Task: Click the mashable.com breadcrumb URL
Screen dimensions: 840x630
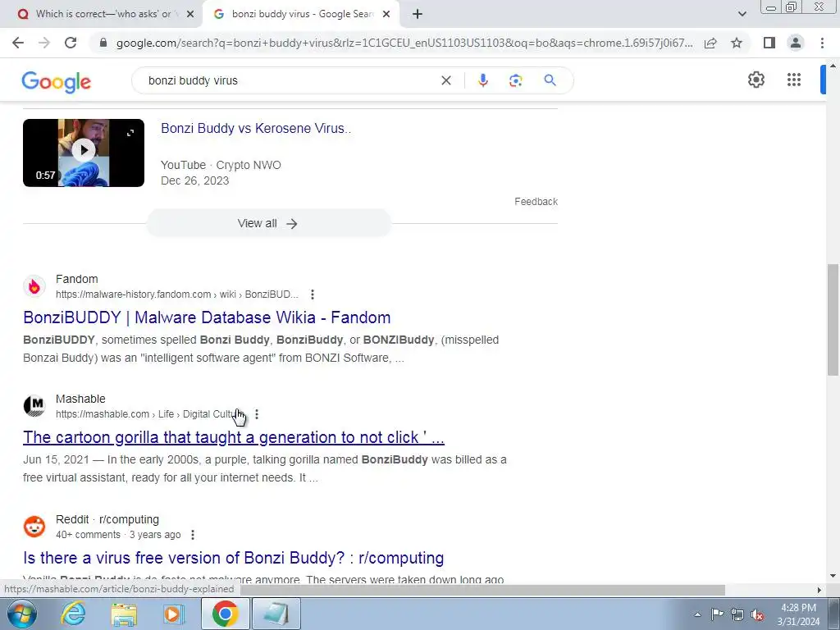Action: coord(152,414)
